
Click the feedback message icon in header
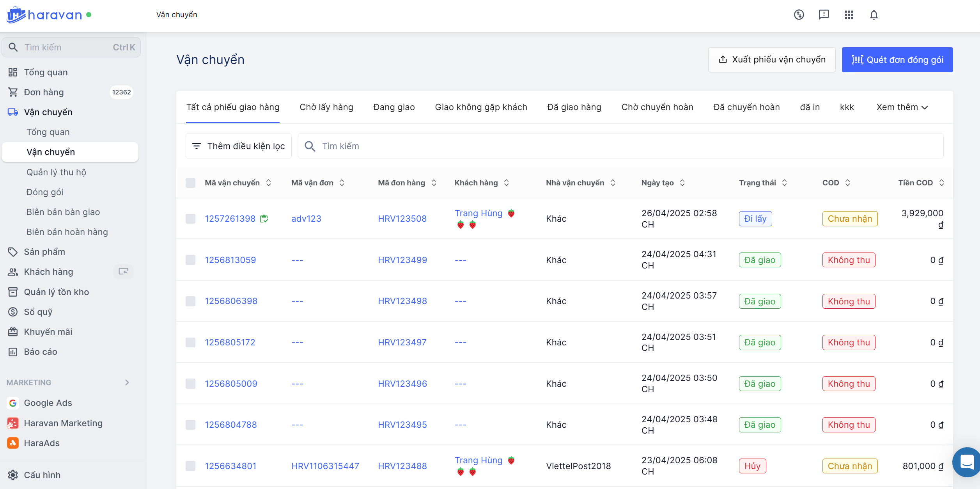click(x=824, y=15)
